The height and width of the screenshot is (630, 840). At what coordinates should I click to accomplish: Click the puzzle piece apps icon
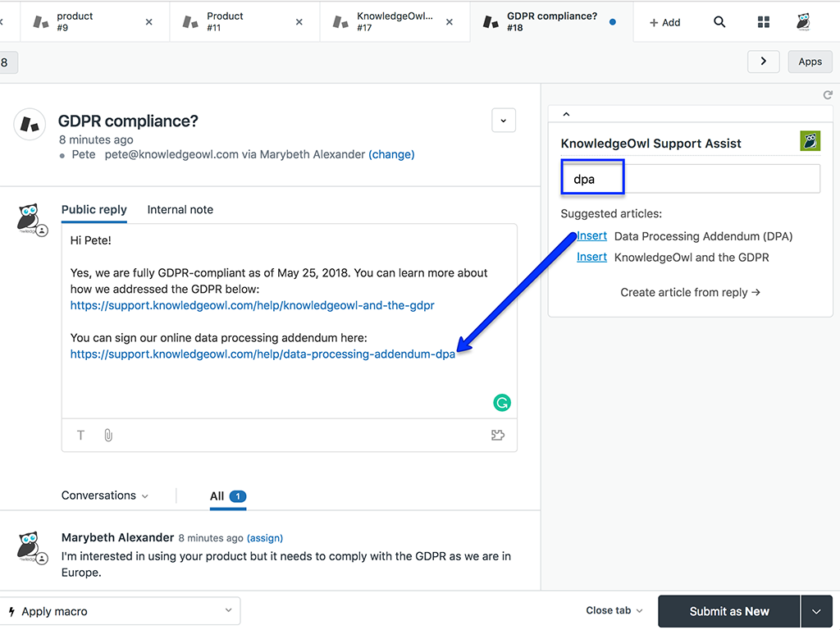click(497, 436)
